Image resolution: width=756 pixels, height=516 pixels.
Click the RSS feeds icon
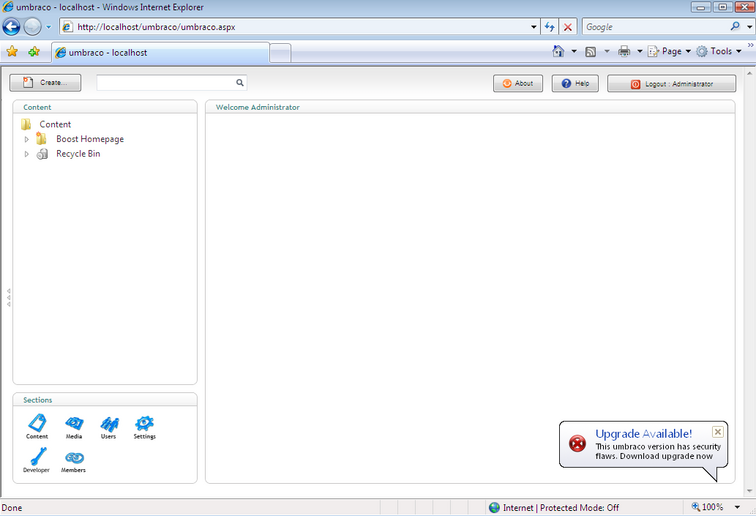pos(591,52)
